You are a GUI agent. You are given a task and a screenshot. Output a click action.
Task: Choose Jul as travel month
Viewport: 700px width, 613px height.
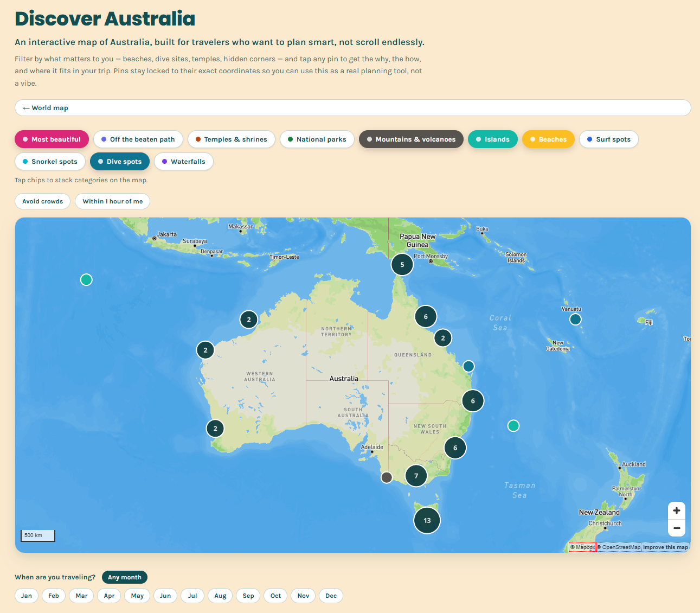coord(192,596)
